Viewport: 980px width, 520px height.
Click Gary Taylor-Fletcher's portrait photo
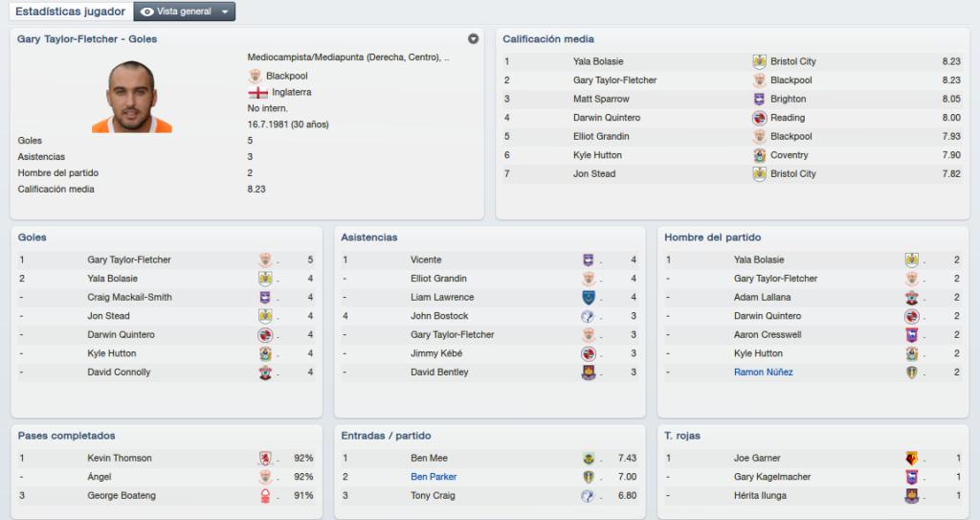pyautogui.click(x=132, y=97)
